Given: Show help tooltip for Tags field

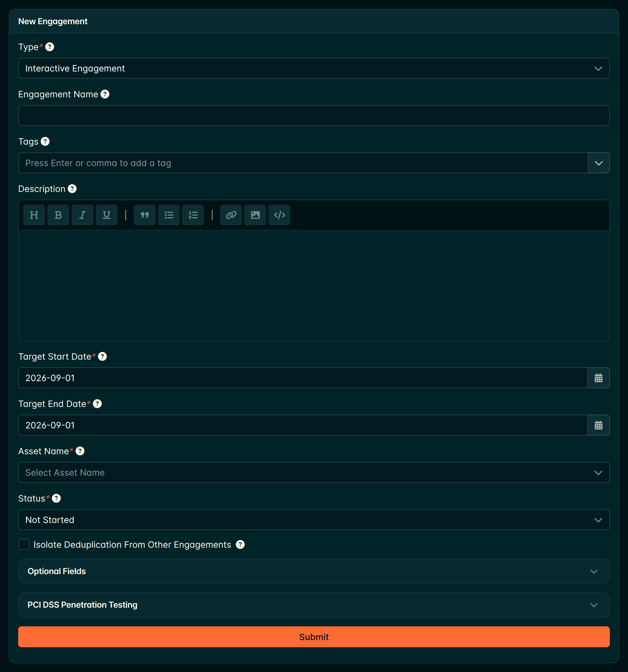Looking at the screenshot, I should point(45,141).
